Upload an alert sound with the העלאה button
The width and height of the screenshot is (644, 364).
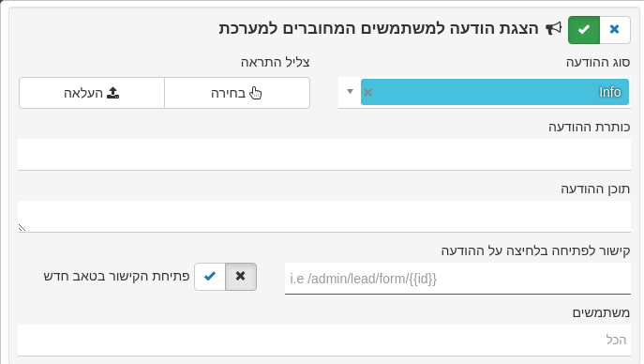click(x=92, y=93)
